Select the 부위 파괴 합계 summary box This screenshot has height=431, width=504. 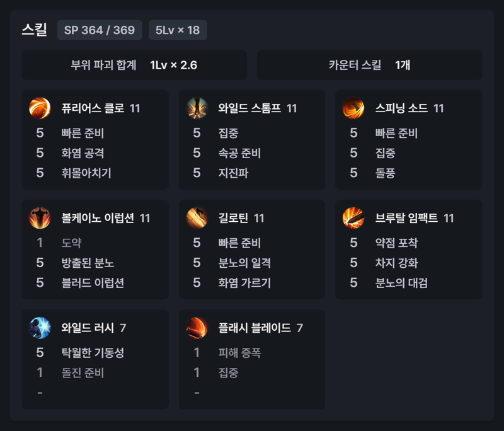pos(134,65)
